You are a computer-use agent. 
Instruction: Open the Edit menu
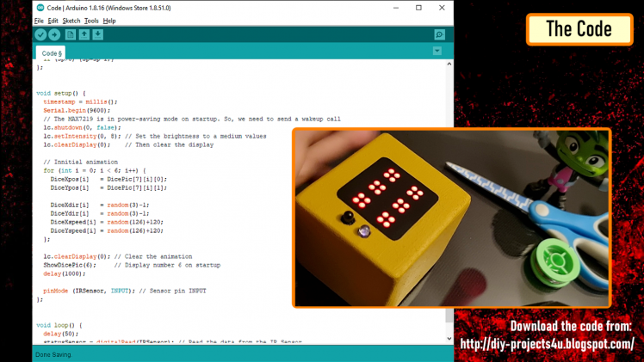[53, 21]
